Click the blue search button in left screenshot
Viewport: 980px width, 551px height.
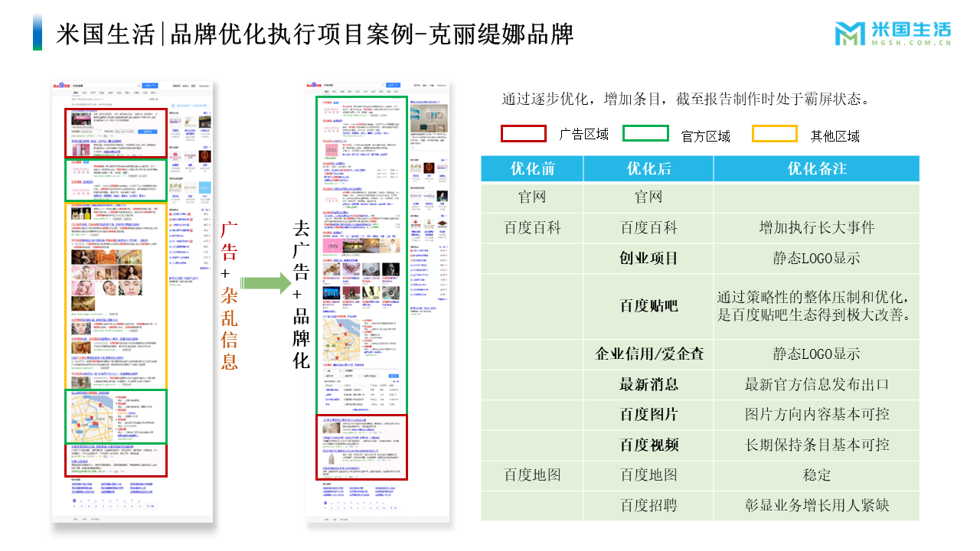coord(150,86)
